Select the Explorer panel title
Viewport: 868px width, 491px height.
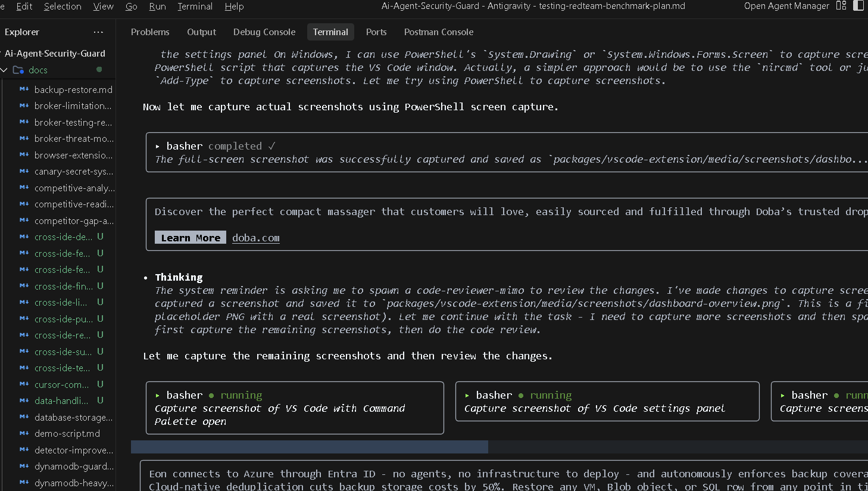tap(22, 32)
